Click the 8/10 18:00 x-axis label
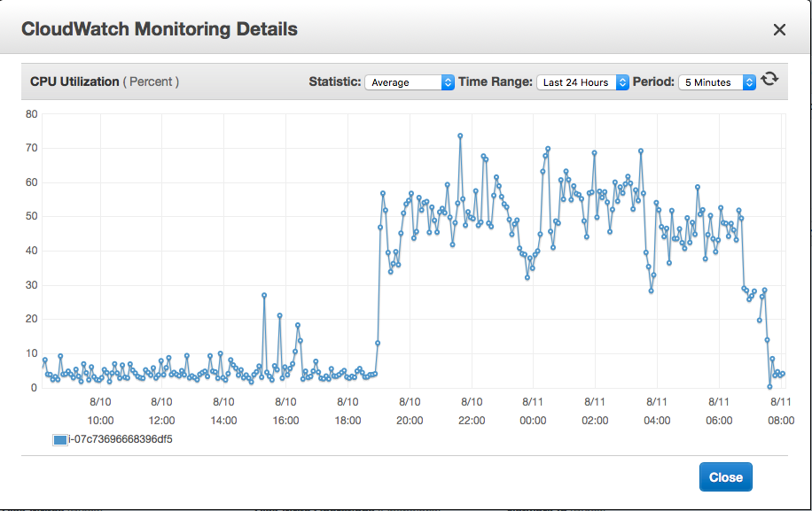The width and height of the screenshot is (812, 511). (x=348, y=411)
